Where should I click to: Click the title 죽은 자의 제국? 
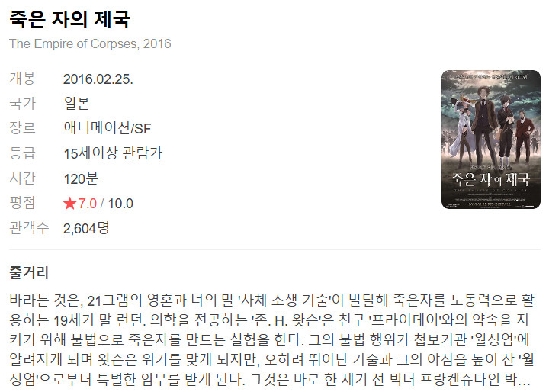tap(69, 19)
